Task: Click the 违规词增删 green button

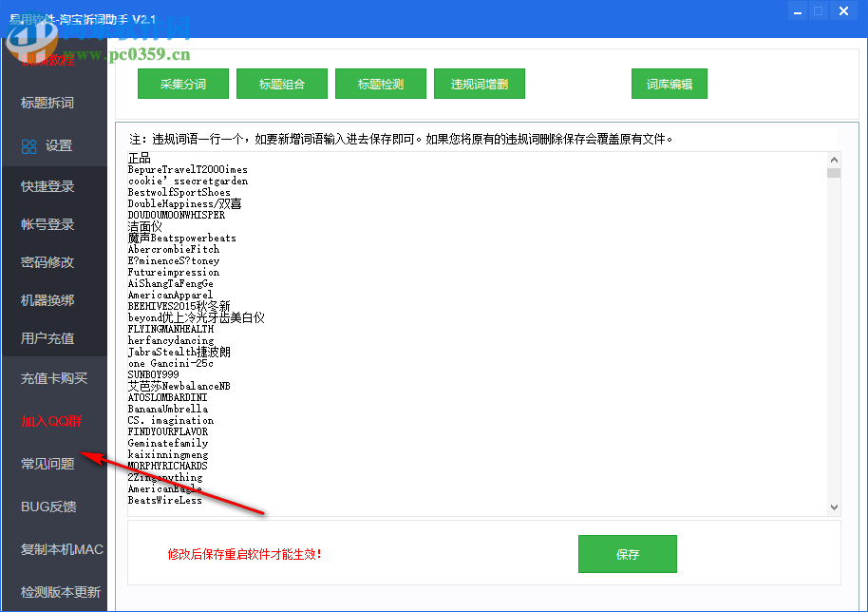Action: coord(480,85)
